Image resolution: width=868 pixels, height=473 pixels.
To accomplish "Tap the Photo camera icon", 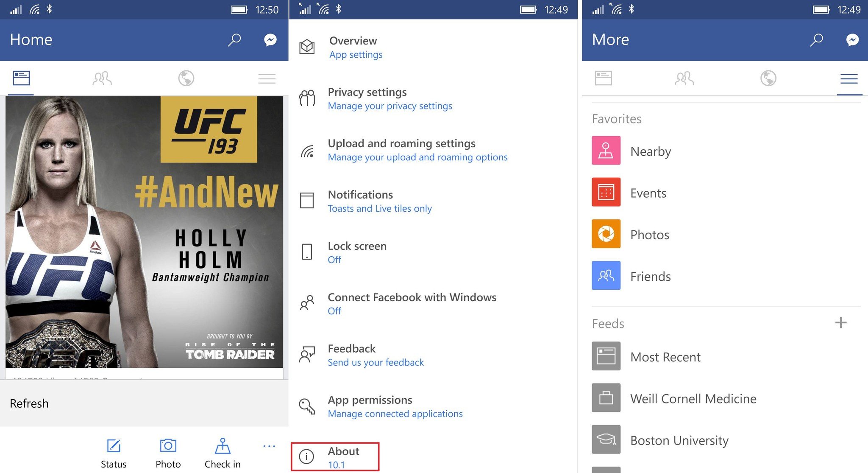I will coord(168,446).
